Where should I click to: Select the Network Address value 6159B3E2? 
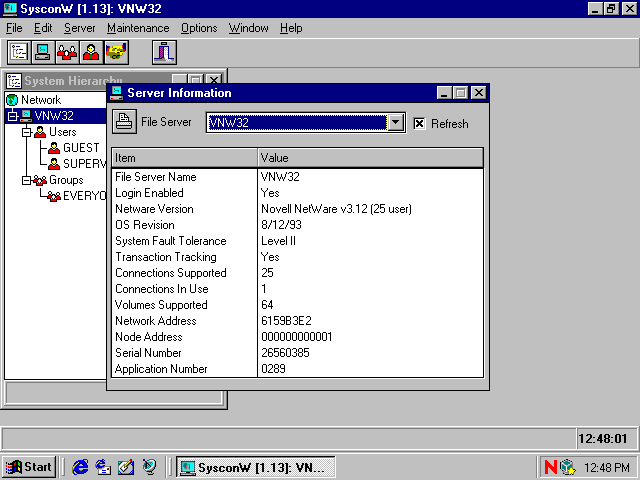(x=286, y=321)
